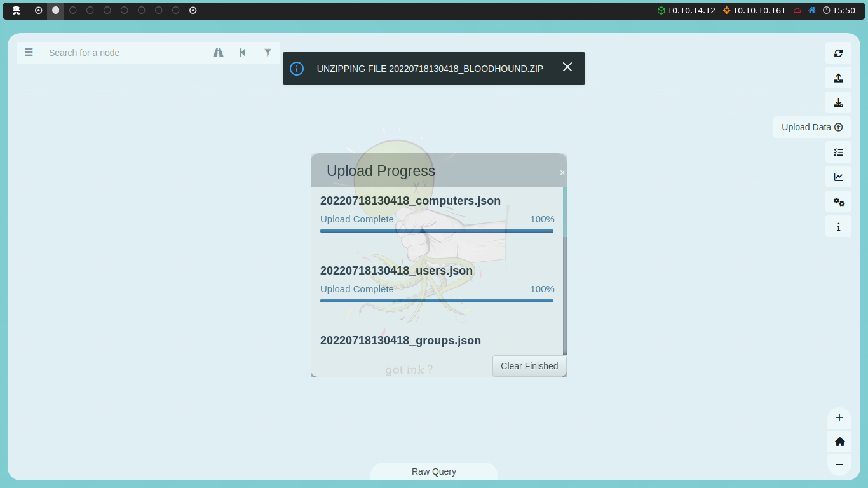Open the chart line icon in right toolbar
This screenshot has width=868, height=488.
tap(838, 177)
